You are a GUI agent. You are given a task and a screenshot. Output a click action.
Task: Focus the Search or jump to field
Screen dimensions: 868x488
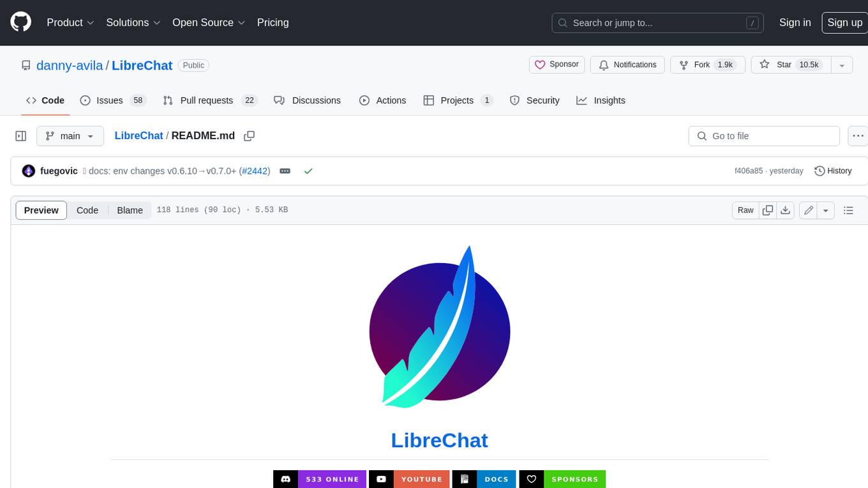coord(657,23)
